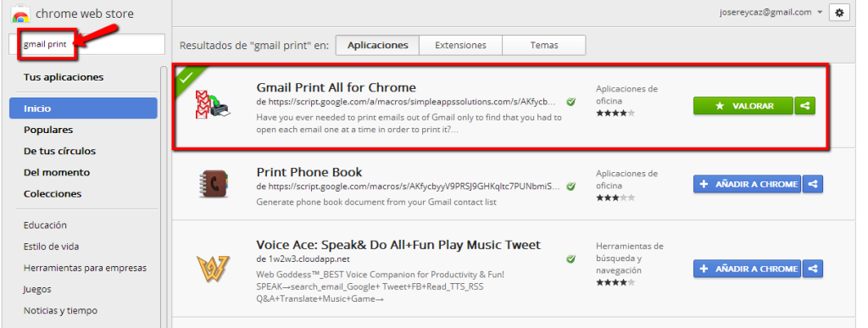This screenshot has height=328, width=868.
Task: Open Herramientas para empresas category
Action: pos(85,268)
